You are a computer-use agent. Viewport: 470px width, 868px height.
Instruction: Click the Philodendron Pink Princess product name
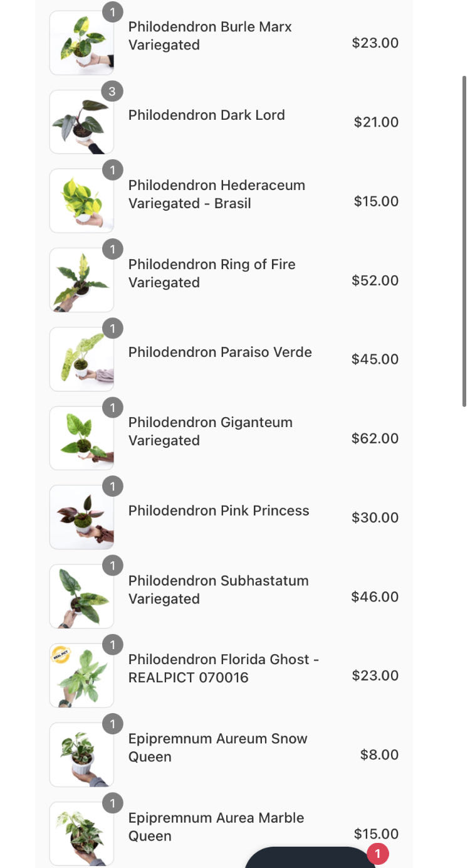click(x=219, y=511)
